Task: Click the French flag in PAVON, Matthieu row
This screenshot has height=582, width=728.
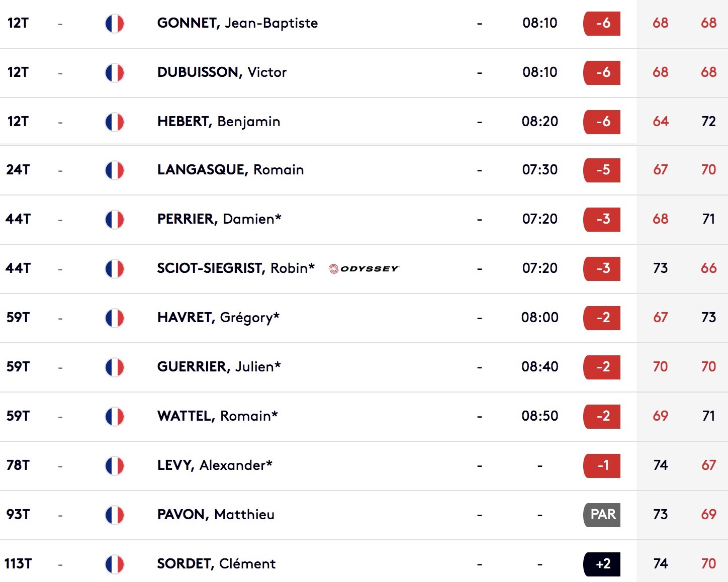Action: pyautogui.click(x=115, y=515)
